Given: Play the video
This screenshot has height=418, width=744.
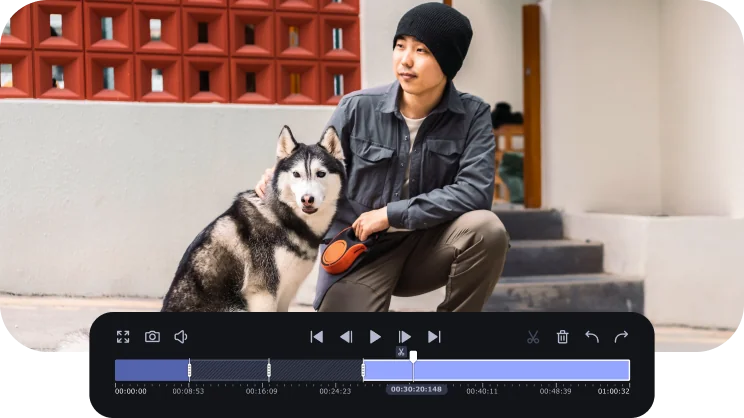Looking at the screenshot, I should point(375,337).
